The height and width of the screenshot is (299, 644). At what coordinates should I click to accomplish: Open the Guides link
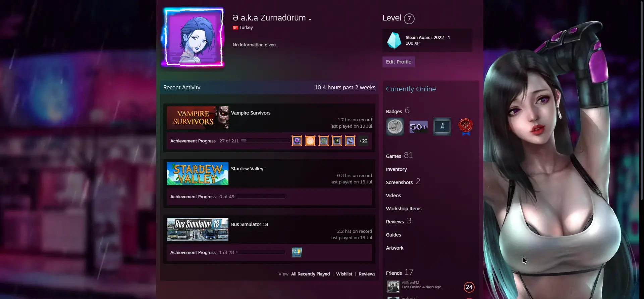click(393, 235)
